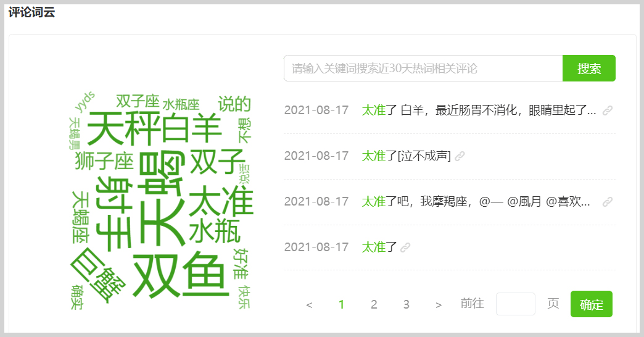Image resolution: width=644 pixels, height=337 pixels.
Task: Click link icon on the 摩羯座 comment
Action: pyautogui.click(x=608, y=201)
